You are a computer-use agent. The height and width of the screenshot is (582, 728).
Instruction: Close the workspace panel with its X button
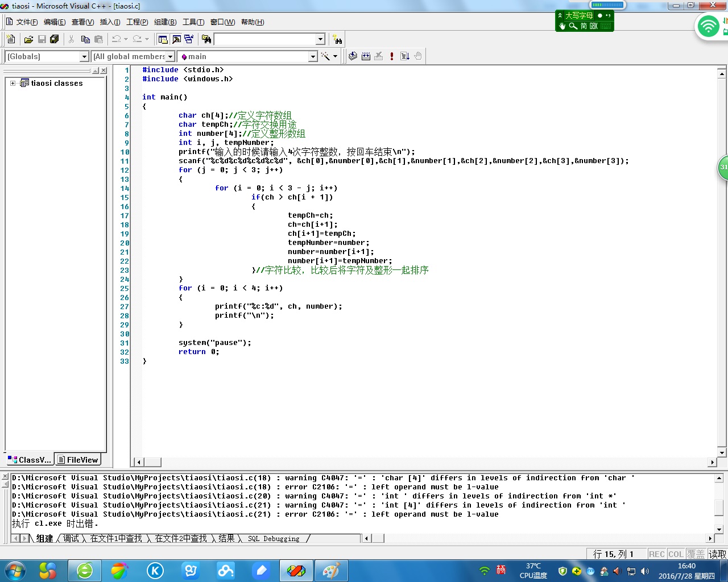[x=104, y=70]
